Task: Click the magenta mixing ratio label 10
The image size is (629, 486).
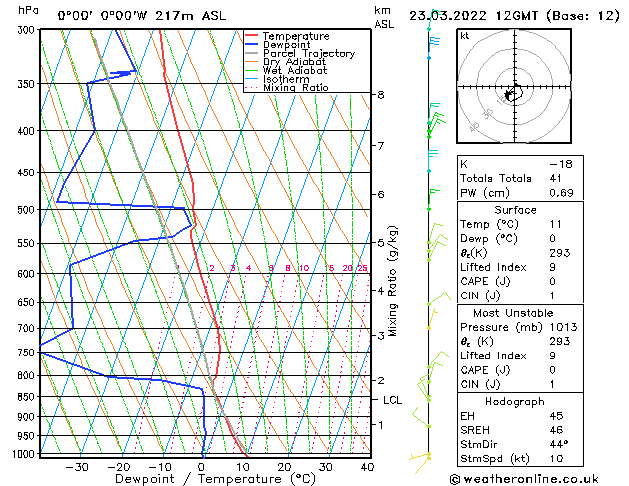Action: pyautogui.click(x=304, y=268)
